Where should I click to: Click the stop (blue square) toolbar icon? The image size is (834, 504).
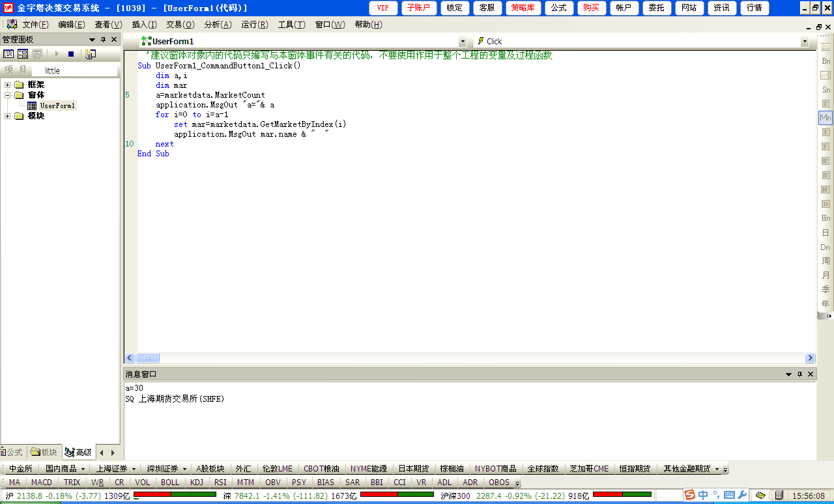coord(71,54)
